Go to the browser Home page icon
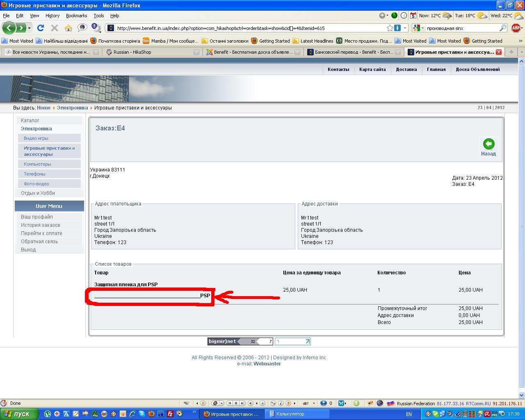This screenshot has height=420, width=525. point(68,28)
